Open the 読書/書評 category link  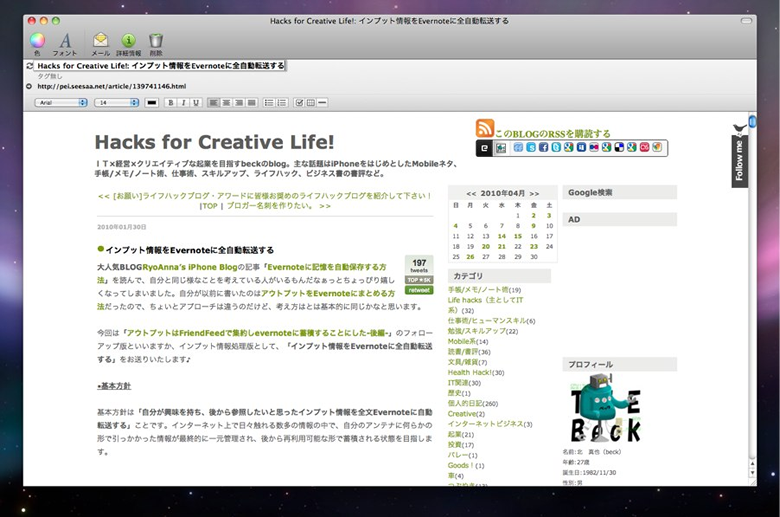point(463,352)
